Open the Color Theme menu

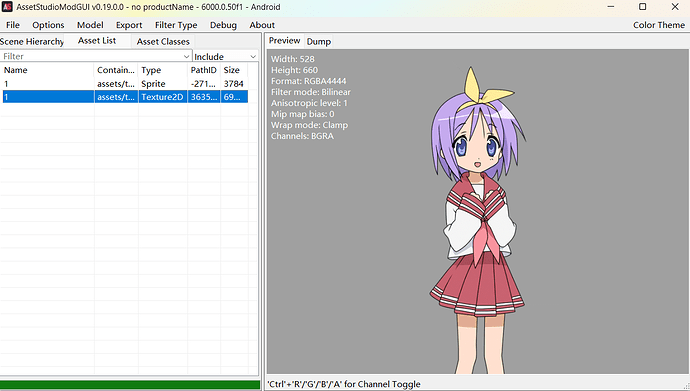(x=659, y=25)
